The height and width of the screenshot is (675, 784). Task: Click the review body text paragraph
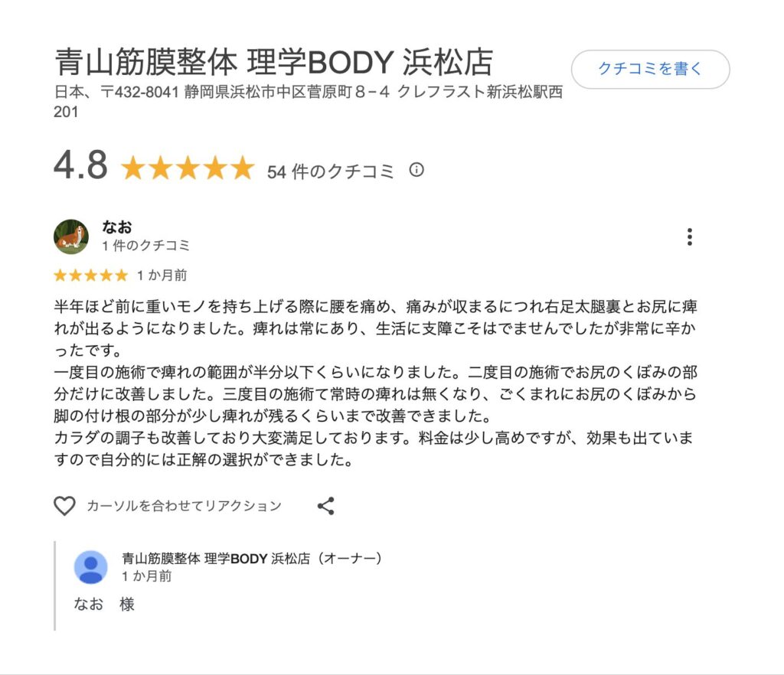(375, 383)
